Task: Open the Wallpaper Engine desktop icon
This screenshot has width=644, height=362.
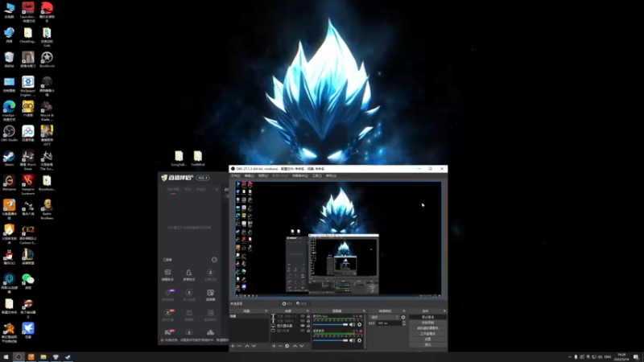Action: (x=28, y=85)
